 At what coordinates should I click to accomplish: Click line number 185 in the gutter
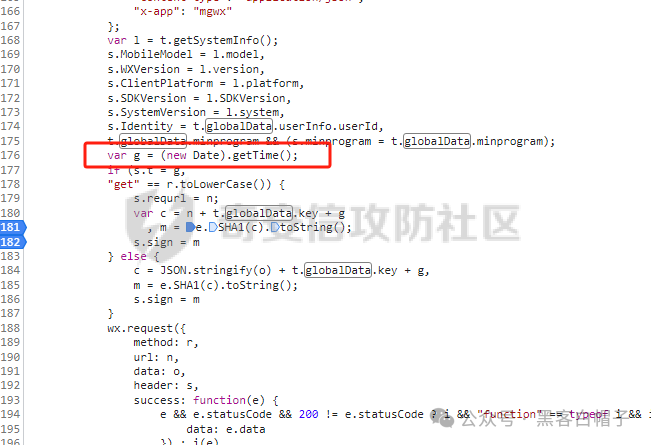point(10,285)
